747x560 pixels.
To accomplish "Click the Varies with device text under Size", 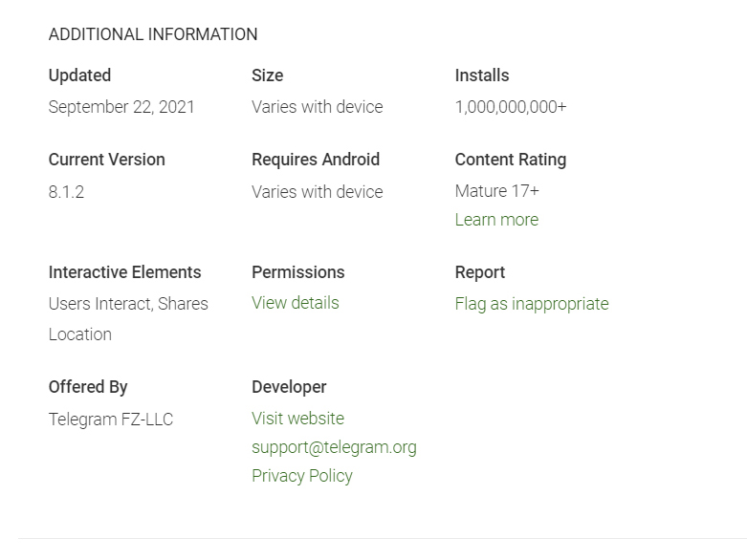I will click(x=317, y=107).
